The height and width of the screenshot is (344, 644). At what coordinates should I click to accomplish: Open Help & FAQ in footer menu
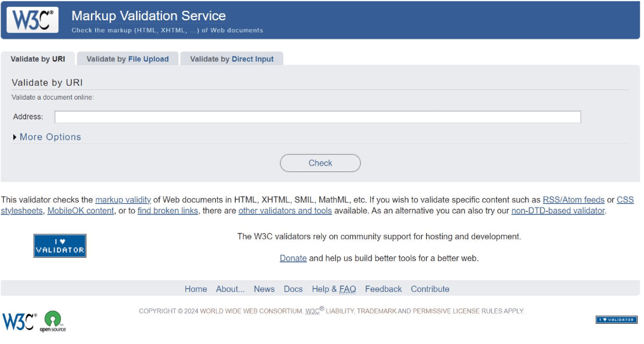pos(334,289)
